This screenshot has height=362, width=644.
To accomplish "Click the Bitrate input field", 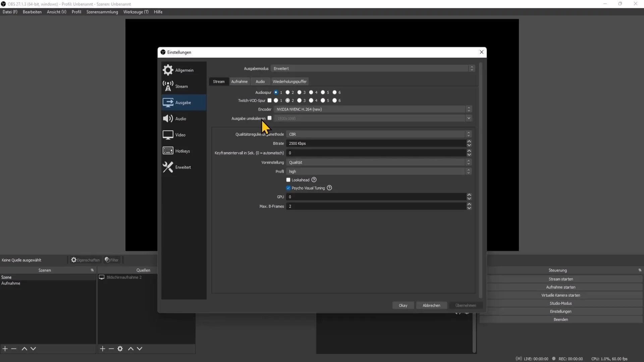I will click(x=376, y=143).
